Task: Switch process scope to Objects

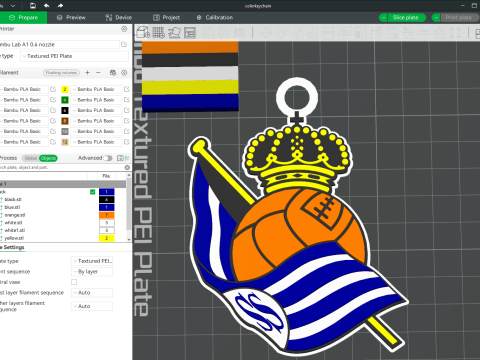Action: pyautogui.click(x=48, y=158)
